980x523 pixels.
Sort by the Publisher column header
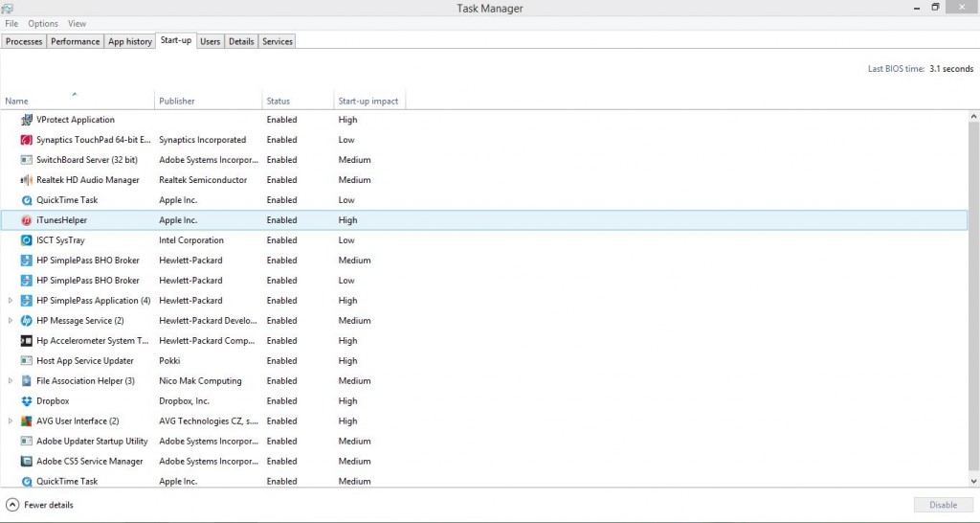point(208,100)
